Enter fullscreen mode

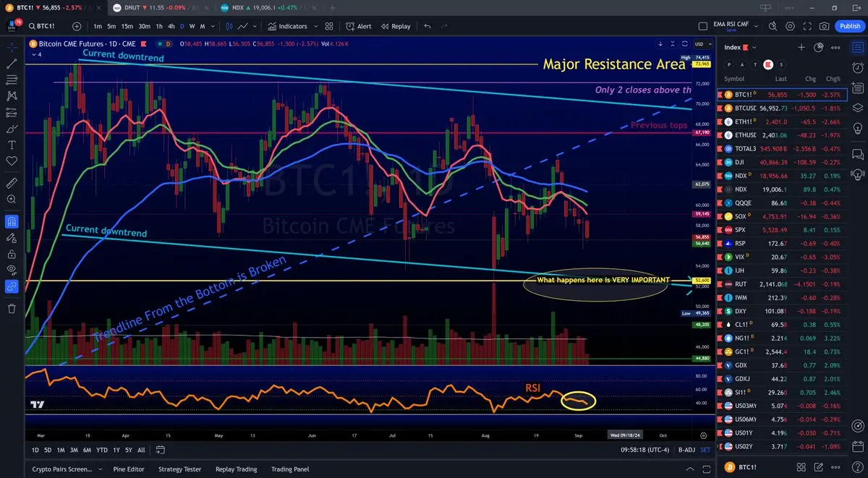pos(807,26)
